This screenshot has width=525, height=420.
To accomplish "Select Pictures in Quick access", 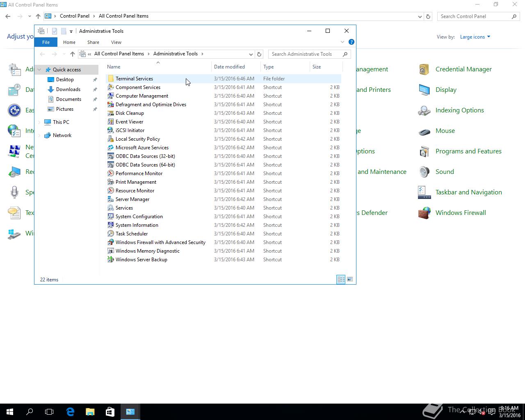I will pos(65,109).
